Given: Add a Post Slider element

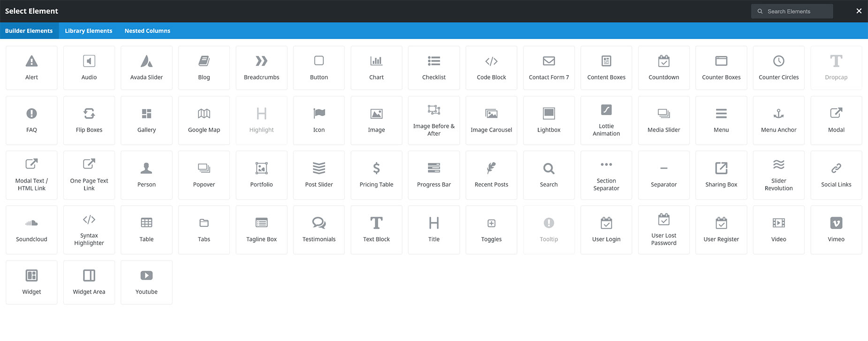Looking at the screenshot, I should [x=319, y=175].
